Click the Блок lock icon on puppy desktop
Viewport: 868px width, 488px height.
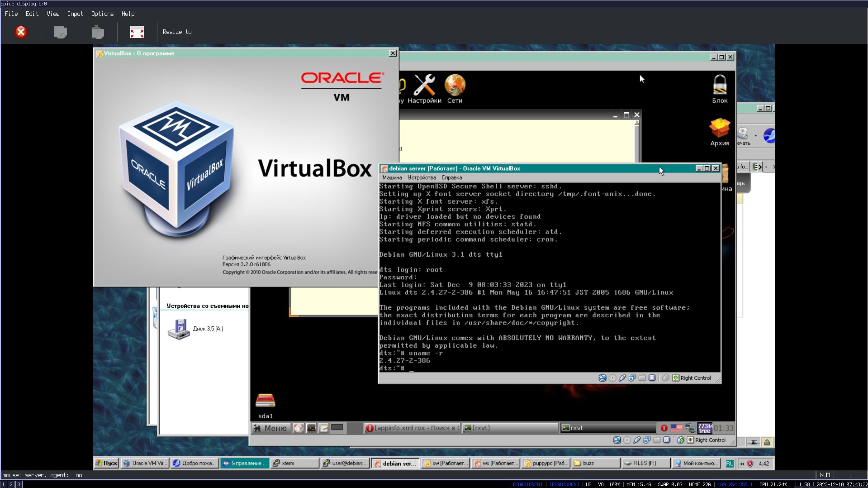[x=720, y=89]
